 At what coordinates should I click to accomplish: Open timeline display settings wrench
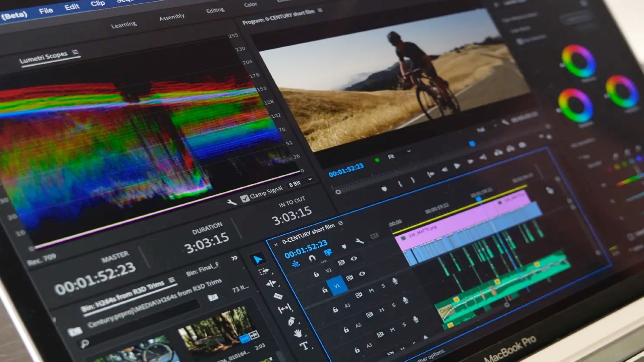tap(359, 241)
